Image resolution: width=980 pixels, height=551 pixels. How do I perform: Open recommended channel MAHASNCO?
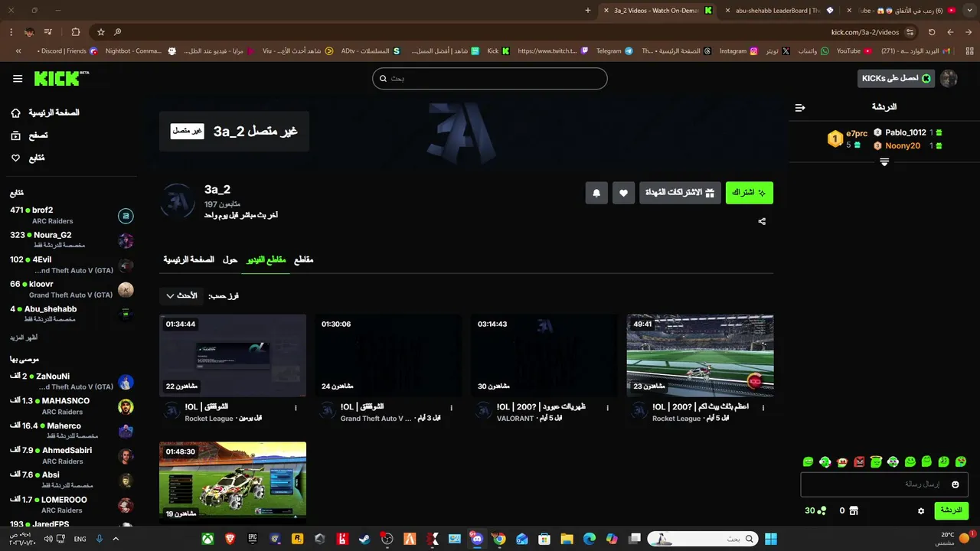71,406
